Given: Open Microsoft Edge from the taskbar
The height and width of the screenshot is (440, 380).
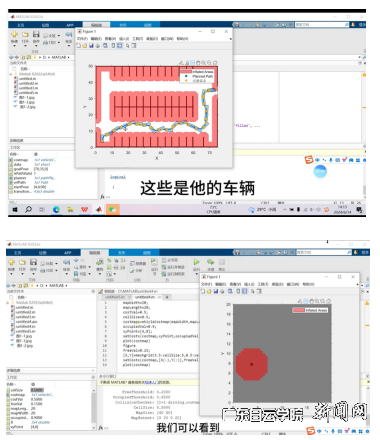Looking at the screenshot, I should [x=56, y=209].
